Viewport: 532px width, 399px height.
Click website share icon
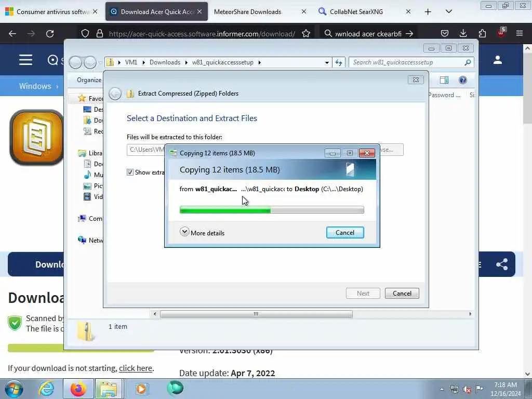pos(502,264)
